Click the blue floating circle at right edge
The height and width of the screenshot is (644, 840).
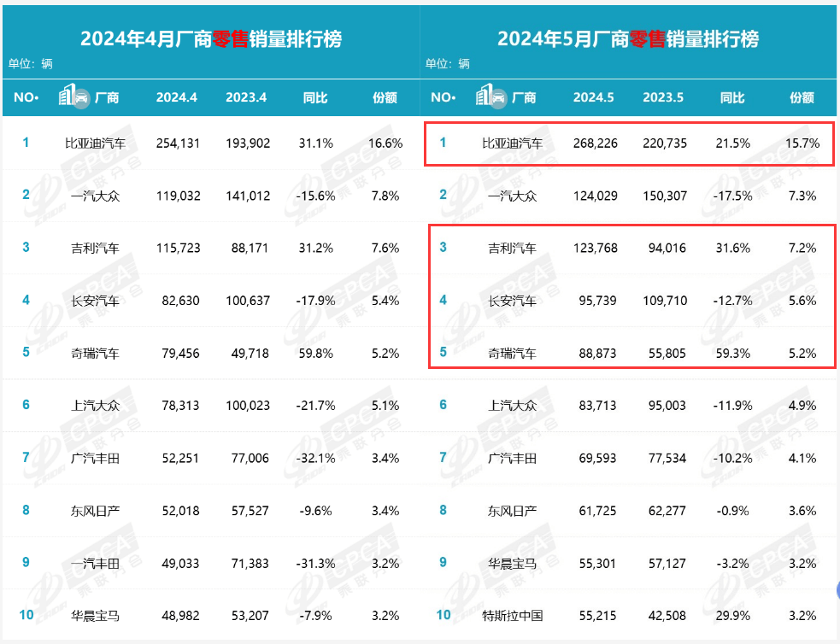tap(837, 588)
